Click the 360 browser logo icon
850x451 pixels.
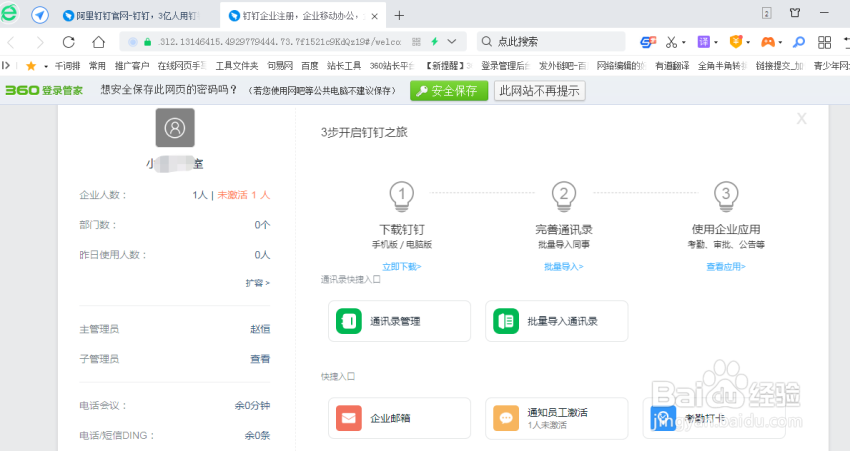pos(9,12)
